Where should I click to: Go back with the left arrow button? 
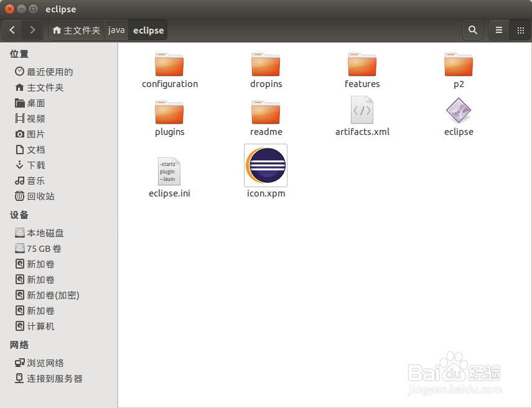point(12,30)
